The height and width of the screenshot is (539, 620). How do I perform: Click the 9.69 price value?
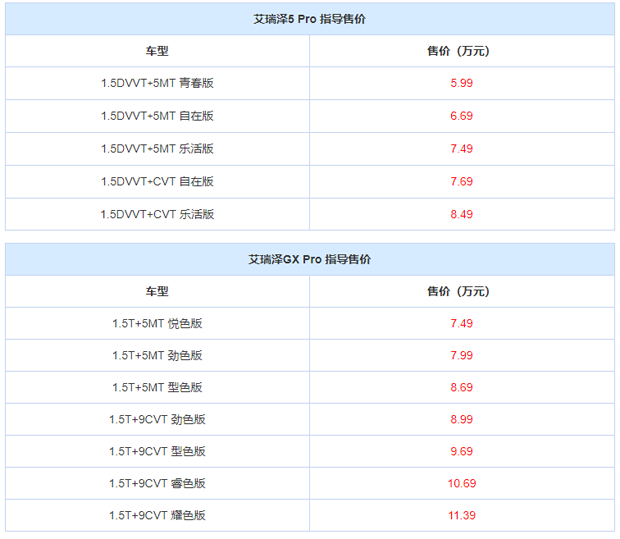[461, 452]
